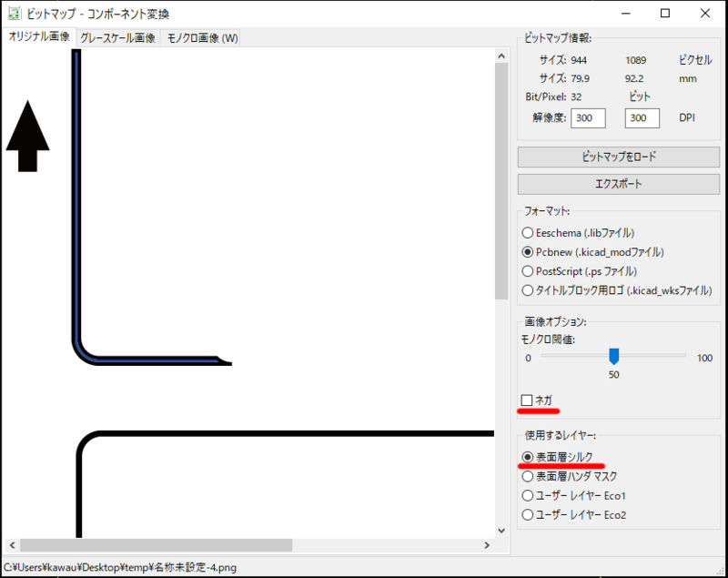Choose the PostScript (.psファイル) format
This screenshot has height=578, width=728.
click(528, 271)
